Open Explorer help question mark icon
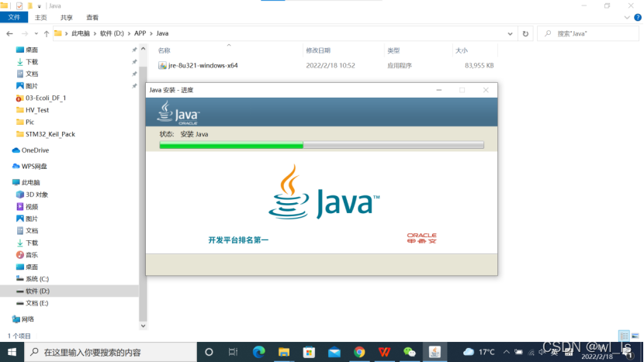Image resolution: width=644 pixels, height=362 pixels. click(x=638, y=17)
